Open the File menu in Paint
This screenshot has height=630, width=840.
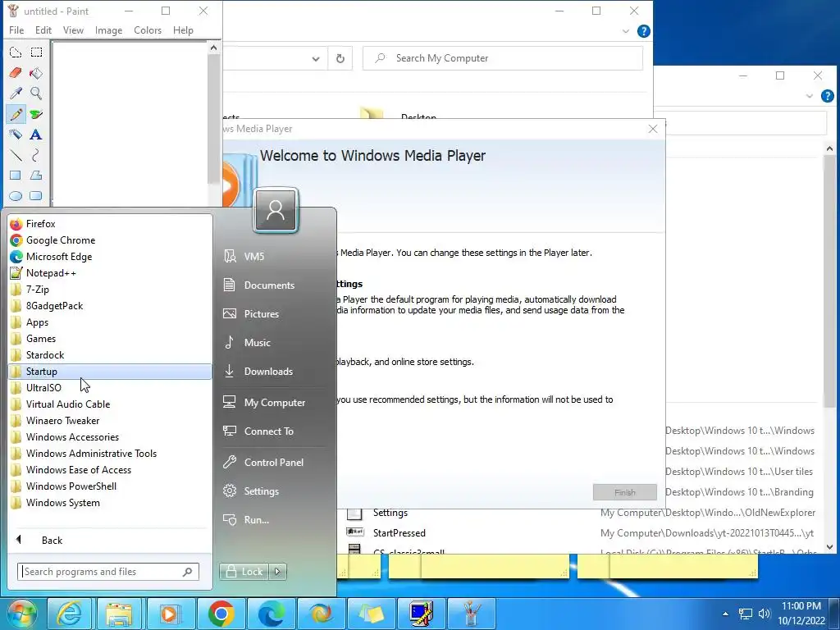coord(16,30)
